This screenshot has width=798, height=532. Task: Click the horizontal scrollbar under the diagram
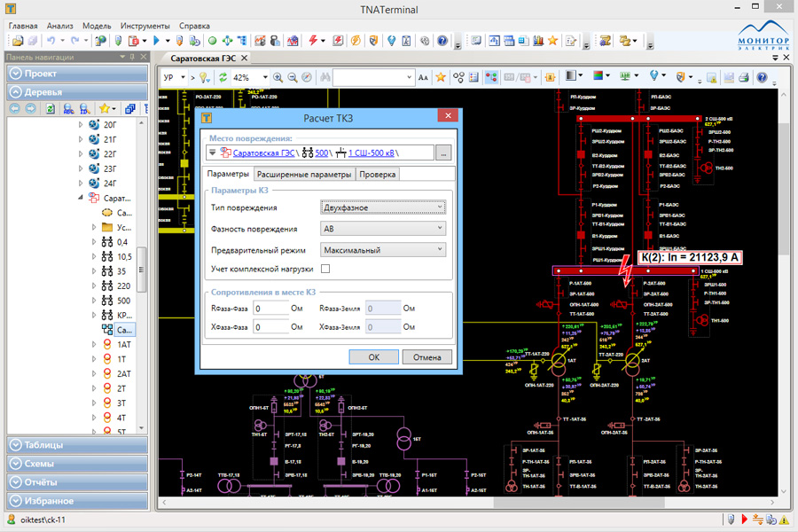click(579, 503)
